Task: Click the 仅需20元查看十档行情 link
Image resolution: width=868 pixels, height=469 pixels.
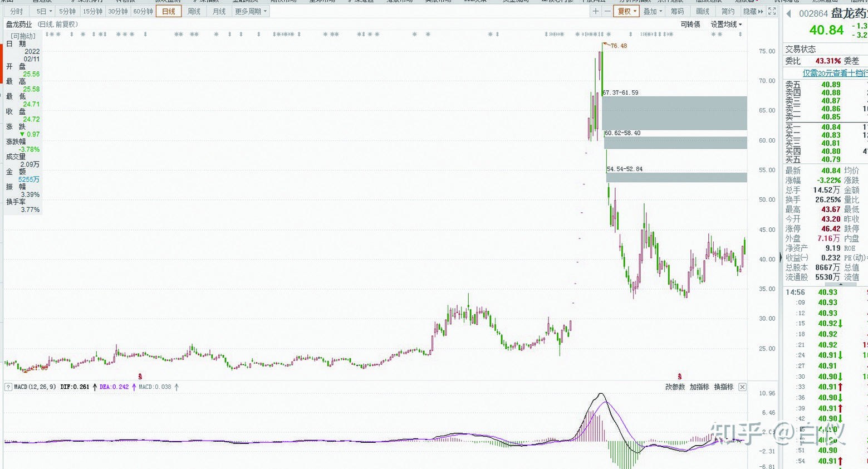Action: [834, 73]
